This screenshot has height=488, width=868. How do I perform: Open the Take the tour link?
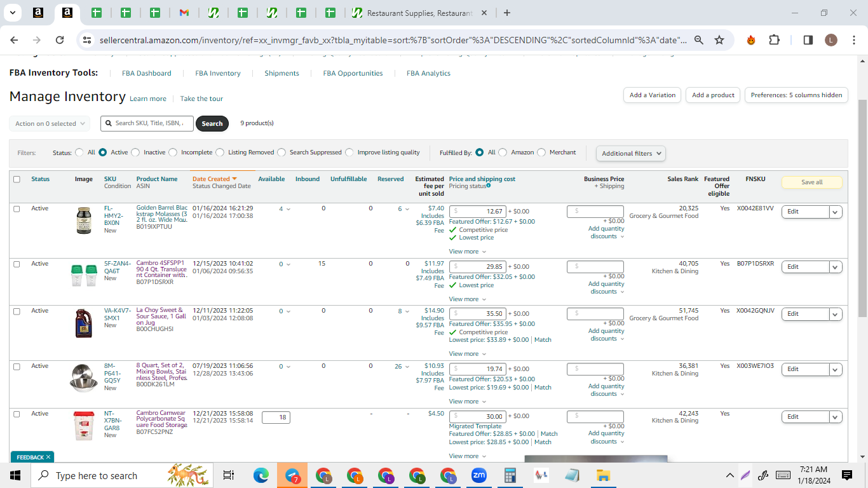pyautogui.click(x=201, y=99)
